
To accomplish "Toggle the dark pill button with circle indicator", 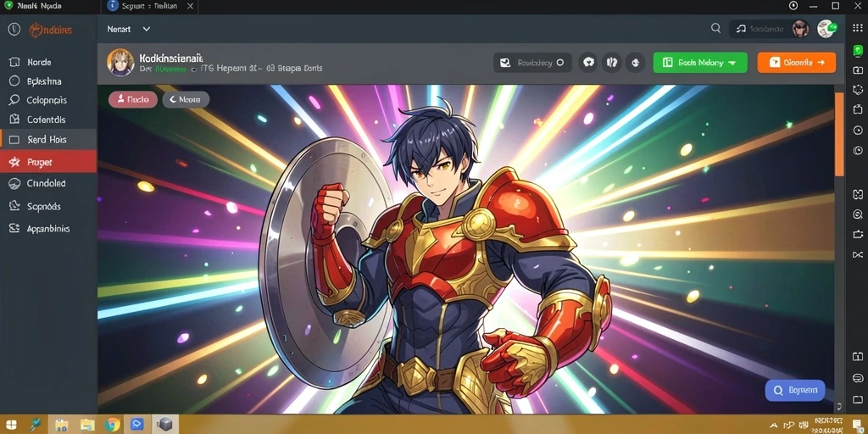I will pos(532,63).
